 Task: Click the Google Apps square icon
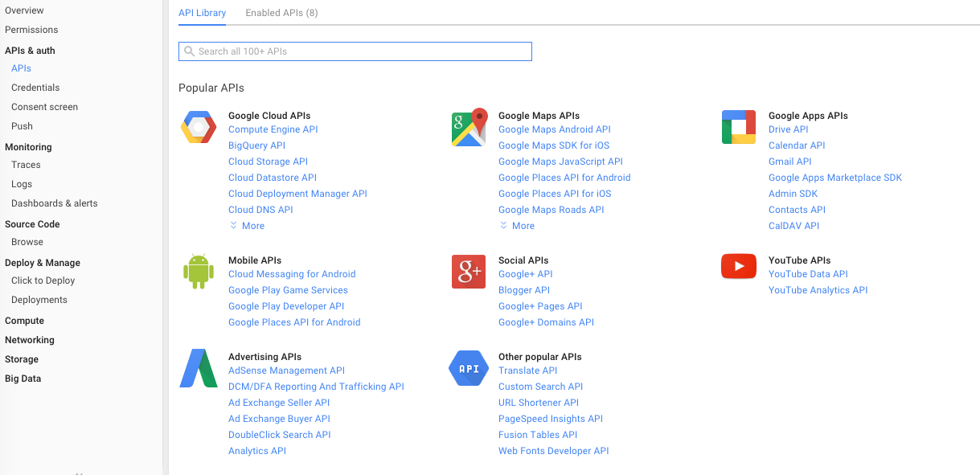739,127
